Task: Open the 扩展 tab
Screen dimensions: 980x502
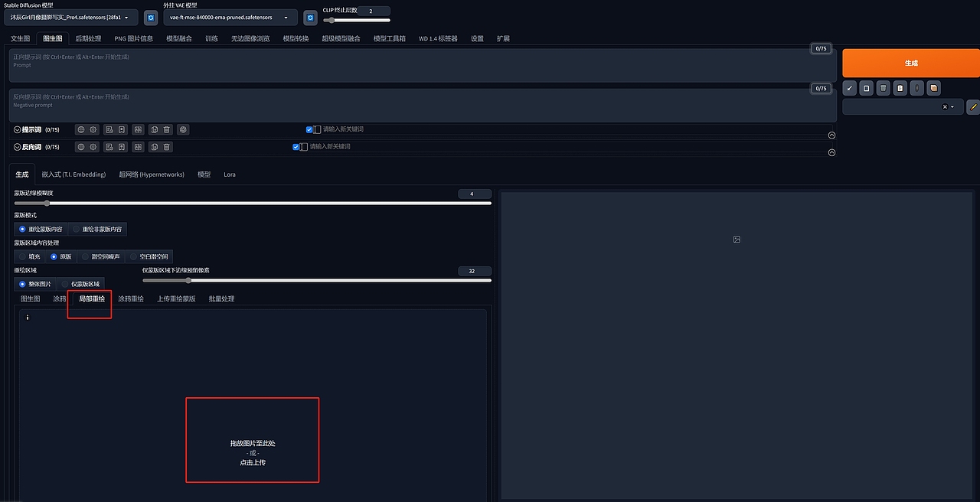Action: point(503,38)
